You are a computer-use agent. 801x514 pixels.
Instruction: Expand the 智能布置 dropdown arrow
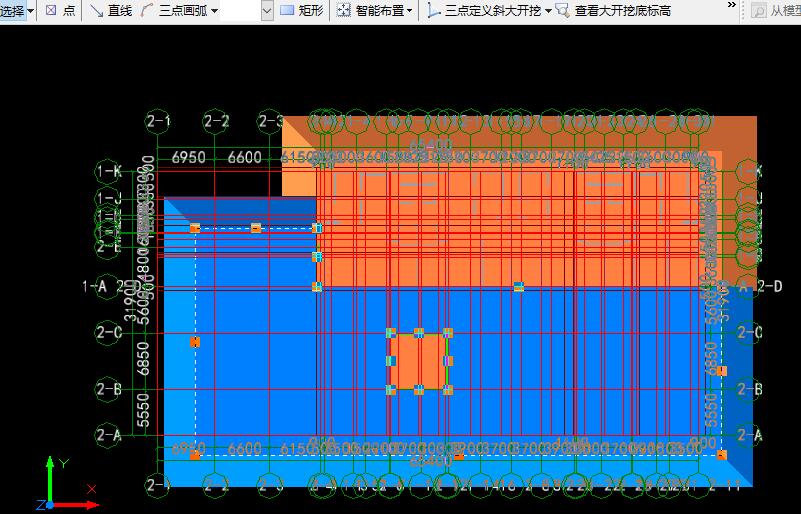click(410, 11)
